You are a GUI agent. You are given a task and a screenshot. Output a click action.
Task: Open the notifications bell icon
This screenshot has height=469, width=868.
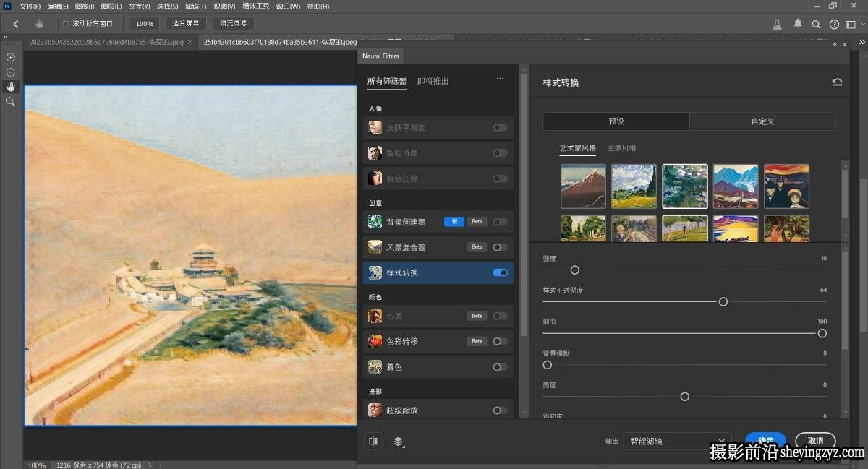point(798,24)
